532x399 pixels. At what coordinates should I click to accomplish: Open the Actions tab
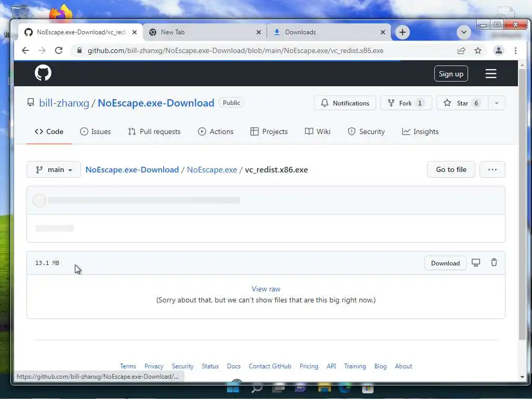(216, 131)
